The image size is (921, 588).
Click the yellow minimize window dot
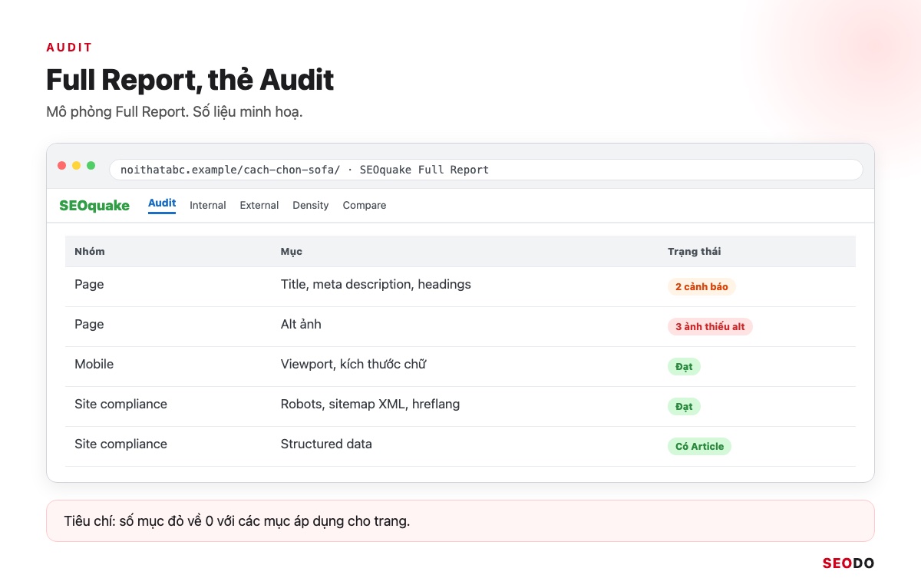pyautogui.click(x=77, y=166)
